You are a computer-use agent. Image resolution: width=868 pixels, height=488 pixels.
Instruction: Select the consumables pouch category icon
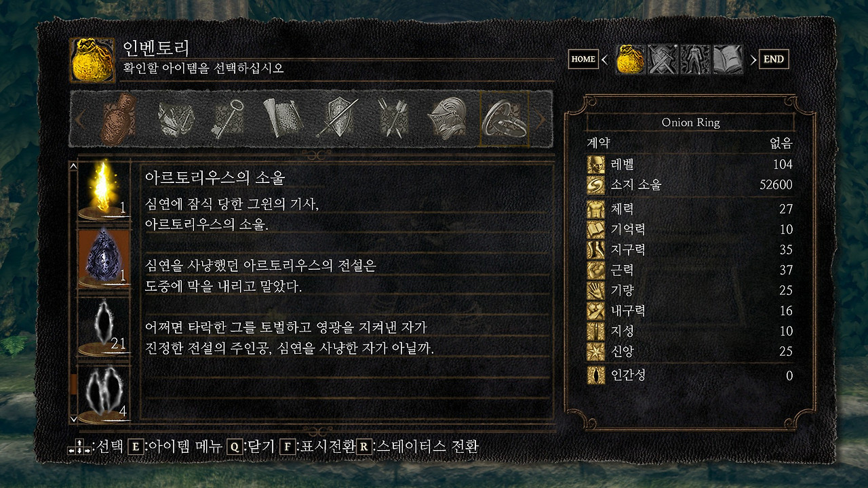119,119
